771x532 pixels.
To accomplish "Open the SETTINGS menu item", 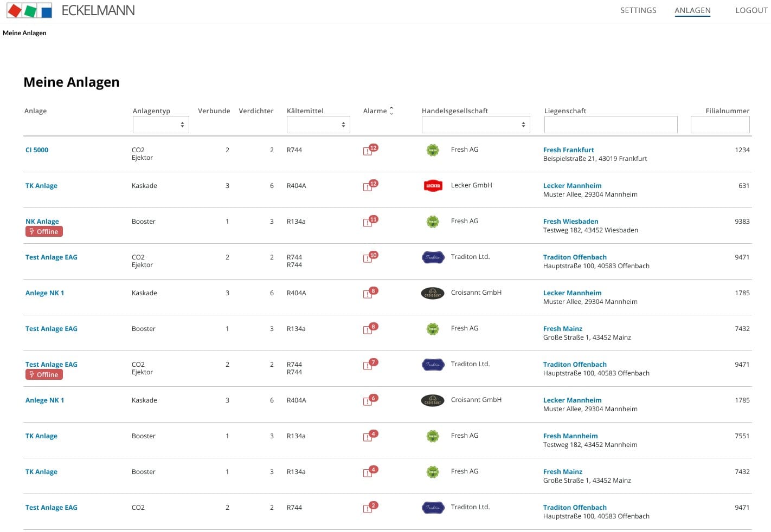I will 638,10.
